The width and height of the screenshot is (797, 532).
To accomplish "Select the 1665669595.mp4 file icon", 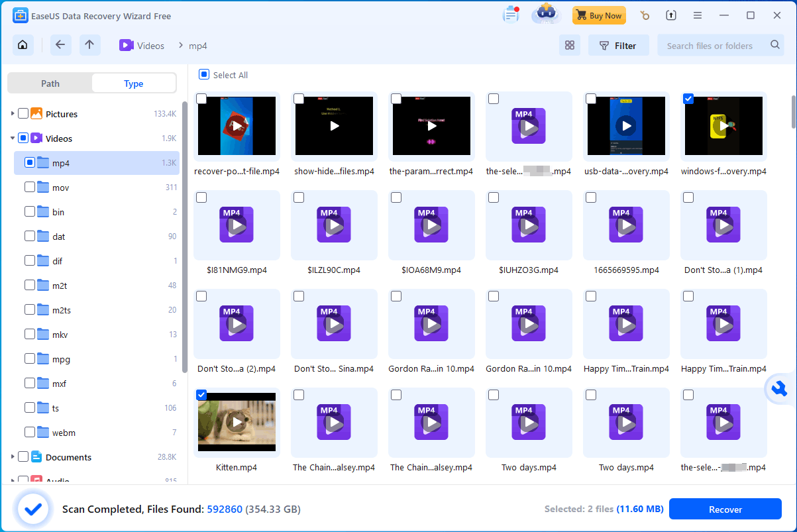I will [x=626, y=225].
